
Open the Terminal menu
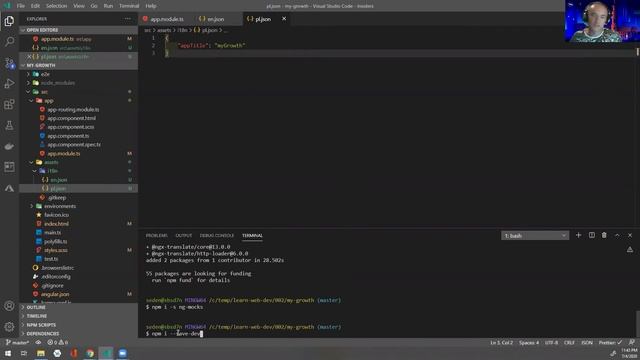pos(129,6)
